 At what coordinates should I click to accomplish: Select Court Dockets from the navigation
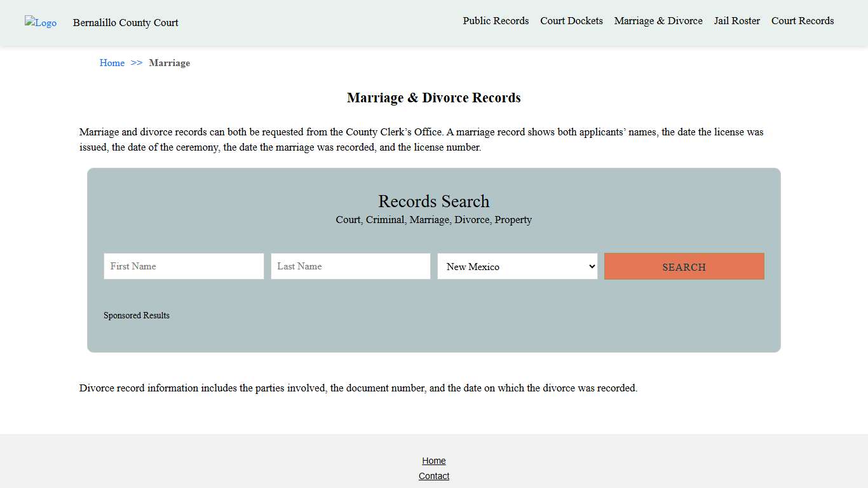571,20
